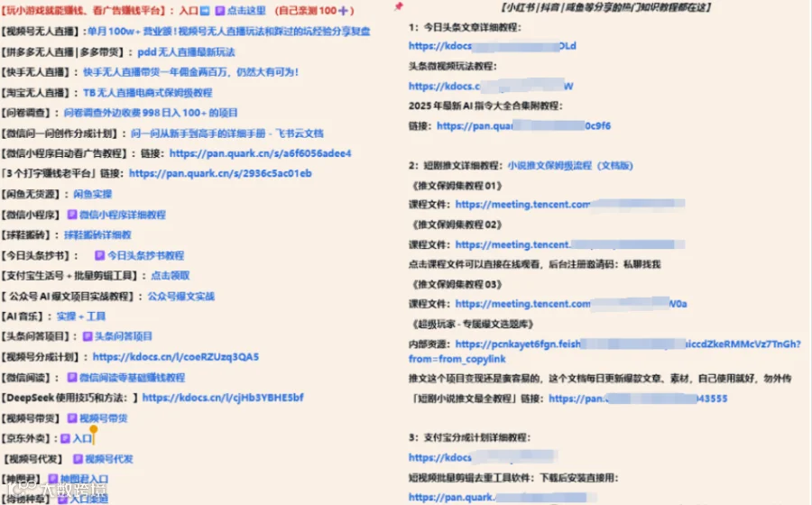Screen dimensions: 812x505
Task: Click the purple icon before 视频号带货
Action: pos(72,418)
